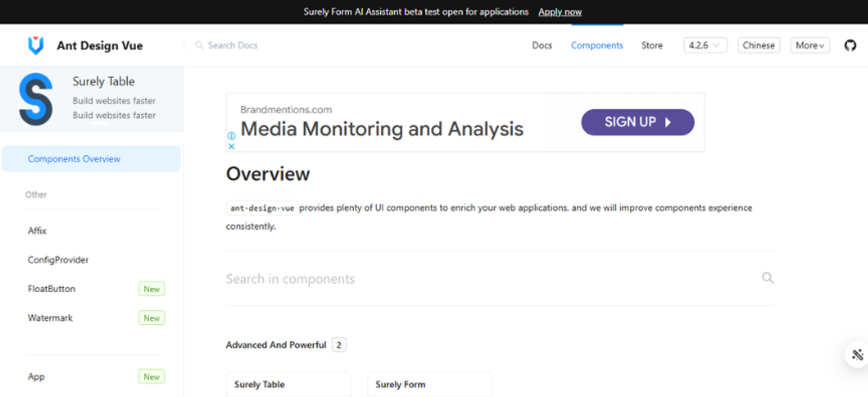Expand the More dropdown menu
Image resolution: width=868 pixels, height=397 pixels.
810,46
